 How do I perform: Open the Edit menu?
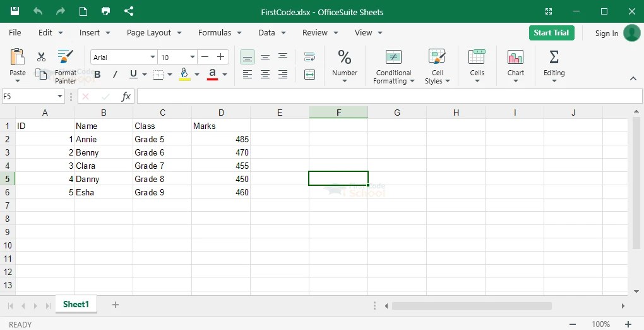51,32
